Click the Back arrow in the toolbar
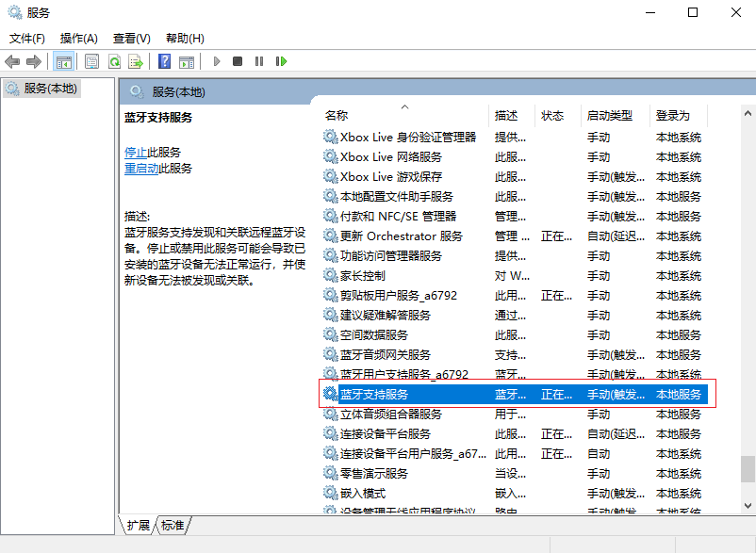The width and height of the screenshot is (756, 553). tap(12, 61)
